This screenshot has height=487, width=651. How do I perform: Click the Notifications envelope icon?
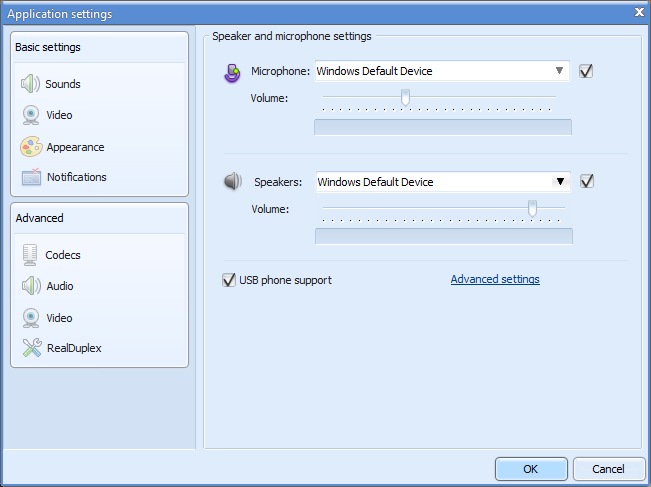31,177
